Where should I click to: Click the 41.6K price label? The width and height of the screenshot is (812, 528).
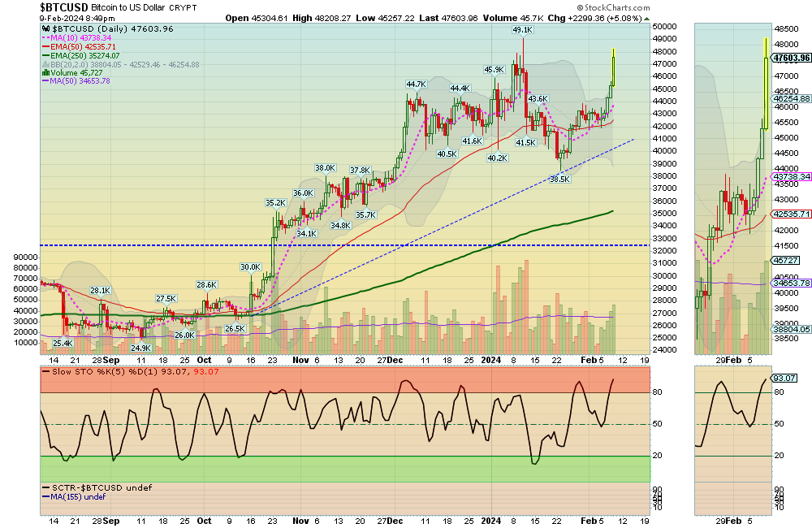472,141
